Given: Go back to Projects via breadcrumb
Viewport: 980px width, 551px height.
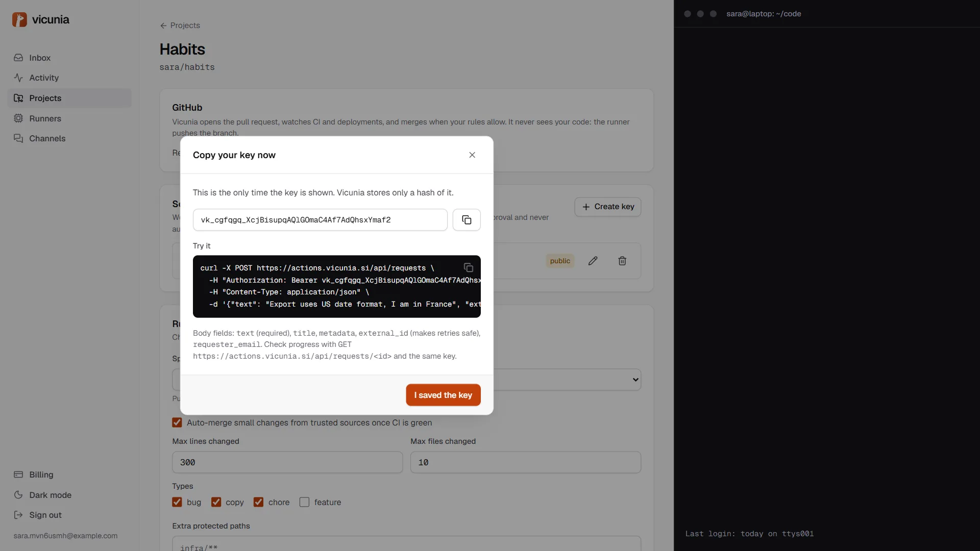Looking at the screenshot, I should pyautogui.click(x=180, y=26).
